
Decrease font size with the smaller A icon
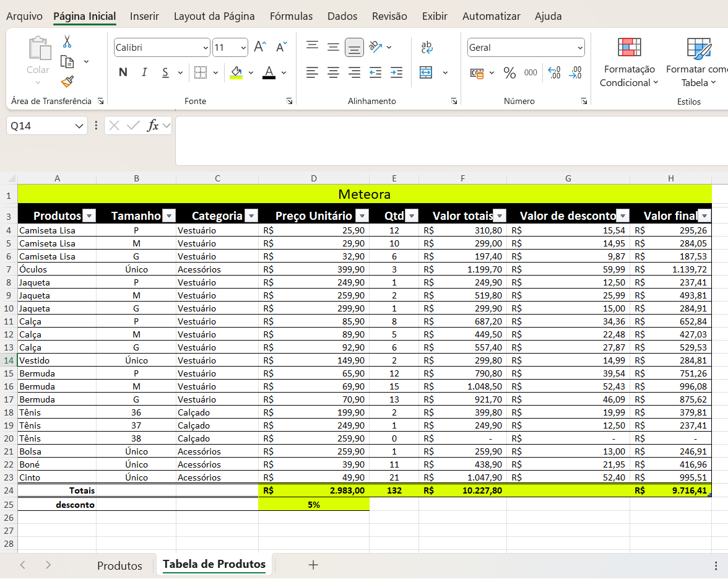tap(281, 47)
